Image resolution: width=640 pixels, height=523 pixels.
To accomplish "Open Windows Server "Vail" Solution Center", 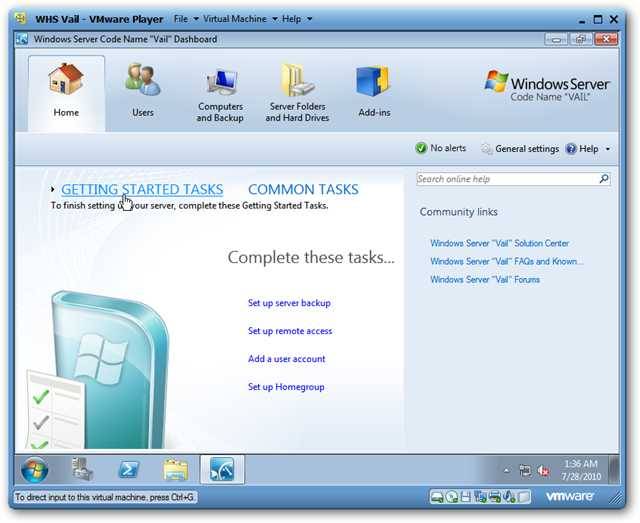I will click(500, 243).
